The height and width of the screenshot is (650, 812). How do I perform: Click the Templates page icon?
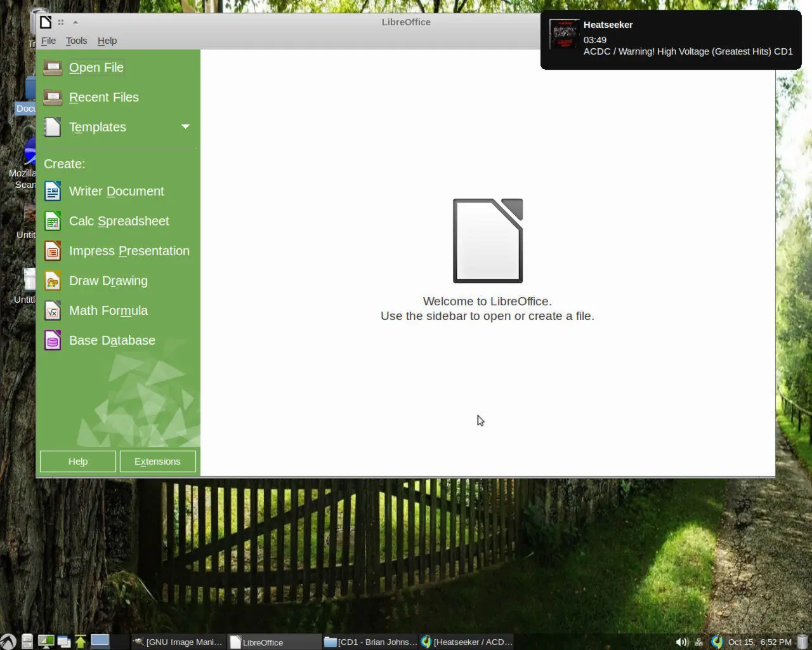(x=53, y=127)
